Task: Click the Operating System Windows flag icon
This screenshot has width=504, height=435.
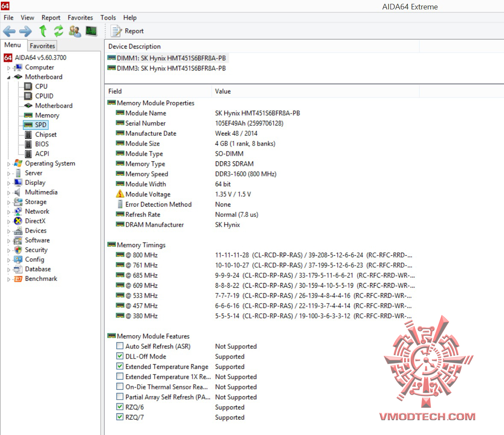Action: point(18,163)
